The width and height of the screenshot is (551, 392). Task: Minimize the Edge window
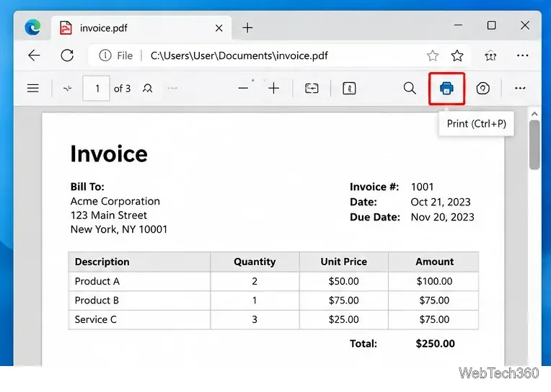tap(458, 25)
